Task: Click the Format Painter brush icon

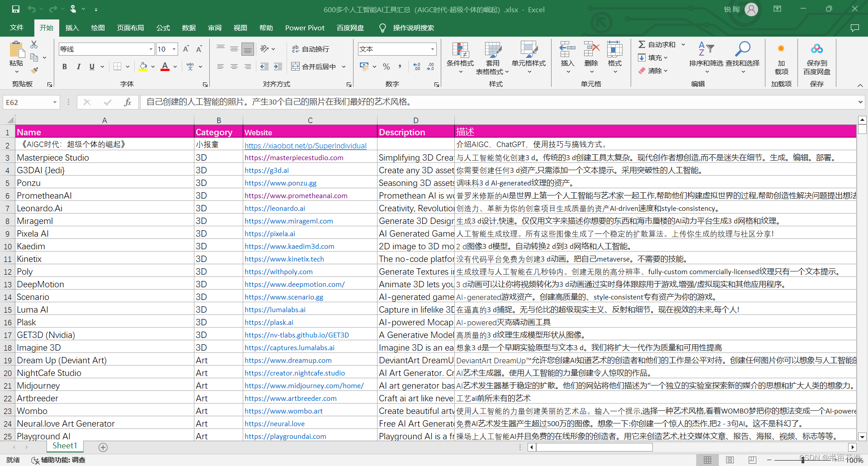Action: [34, 71]
